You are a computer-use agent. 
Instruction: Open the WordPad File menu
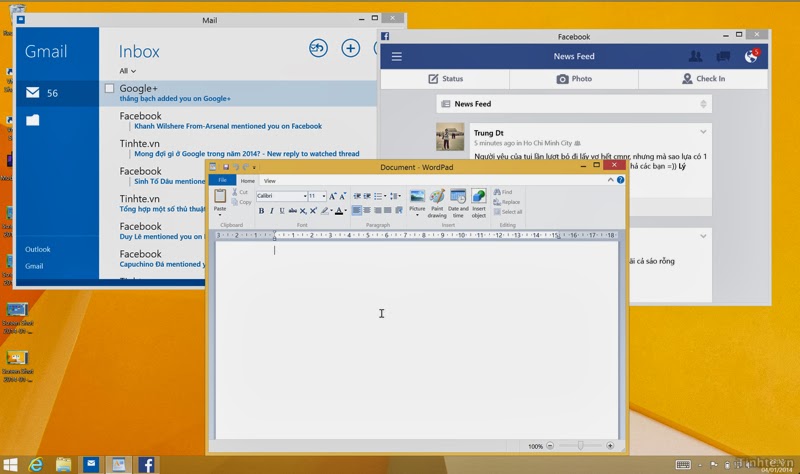(x=222, y=180)
